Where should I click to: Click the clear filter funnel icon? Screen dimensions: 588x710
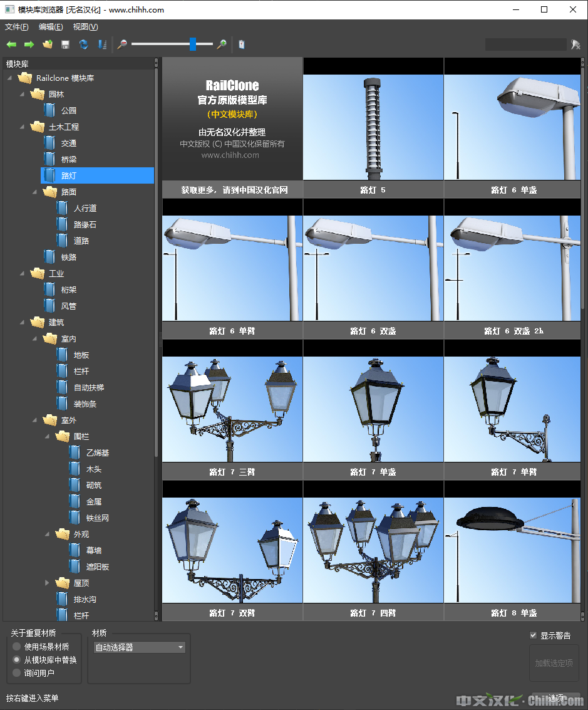pyautogui.click(x=575, y=44)
